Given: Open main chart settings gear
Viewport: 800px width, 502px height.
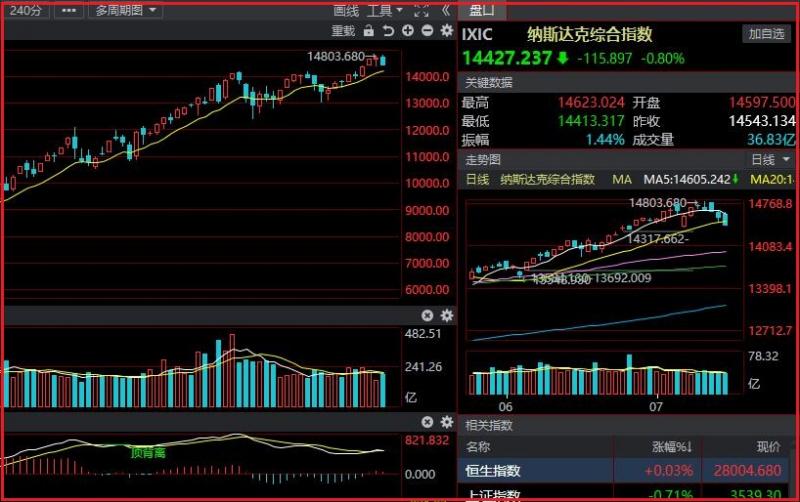Looking at the screenshot, I should pyautogui.click(x=447, y=31).
